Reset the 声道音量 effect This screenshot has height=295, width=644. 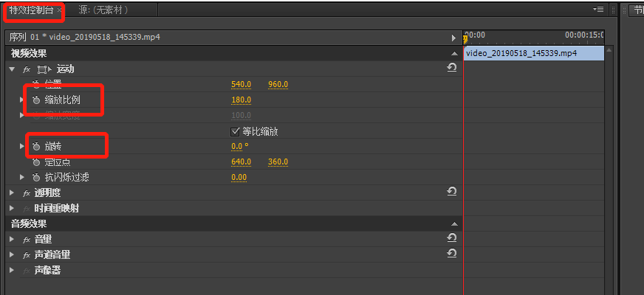tap(452, 254)
